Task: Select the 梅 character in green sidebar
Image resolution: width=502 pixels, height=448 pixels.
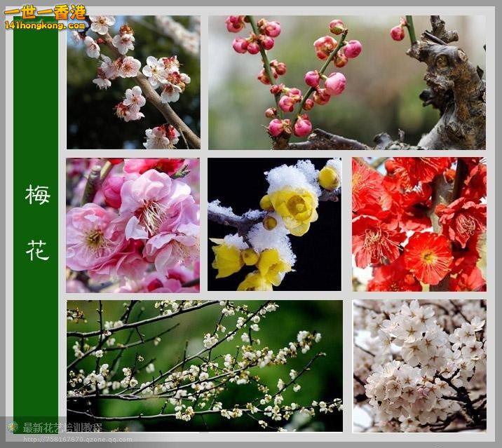Action: pyautogui.click(x=36, y=195)
